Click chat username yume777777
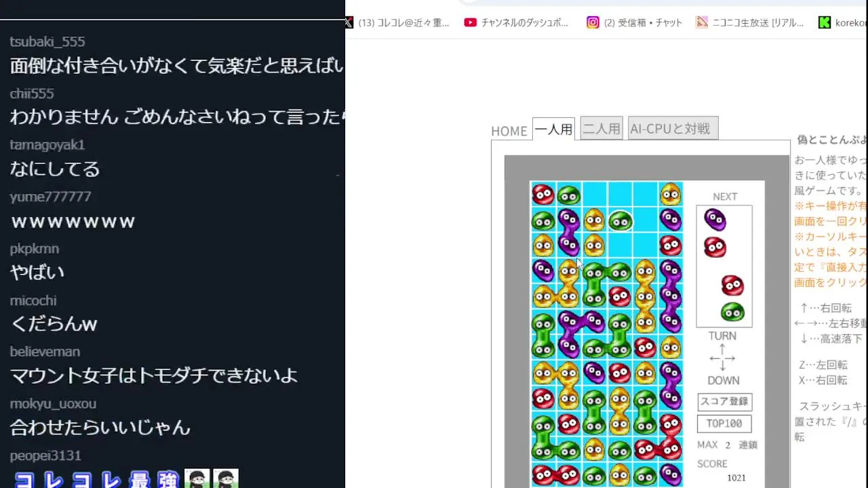Viewport: 868px width, 488px height. coord(50,197)
